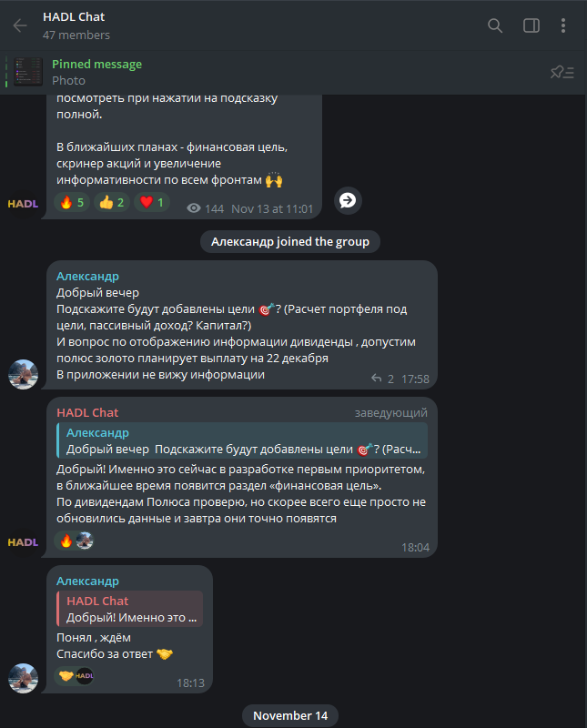587x728 pixels.
Task: Open quoted HADL Chat reply preview
Action: tap(129, 609)
